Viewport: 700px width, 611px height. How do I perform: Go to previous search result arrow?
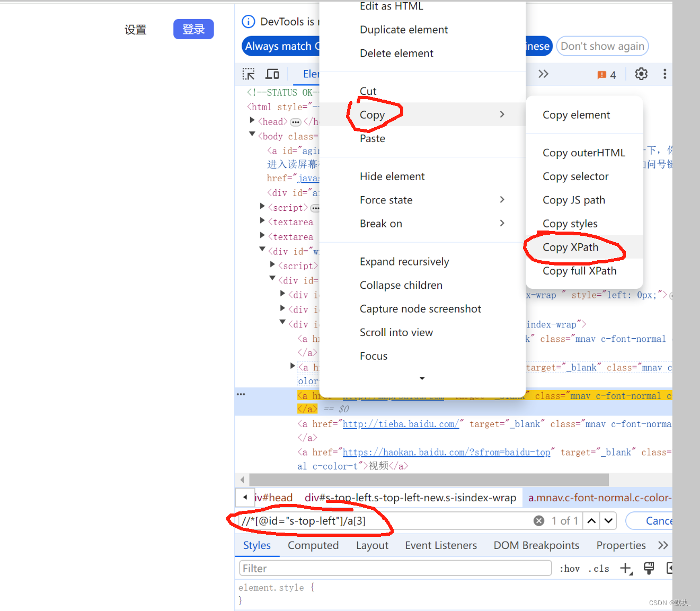[591, 521]
